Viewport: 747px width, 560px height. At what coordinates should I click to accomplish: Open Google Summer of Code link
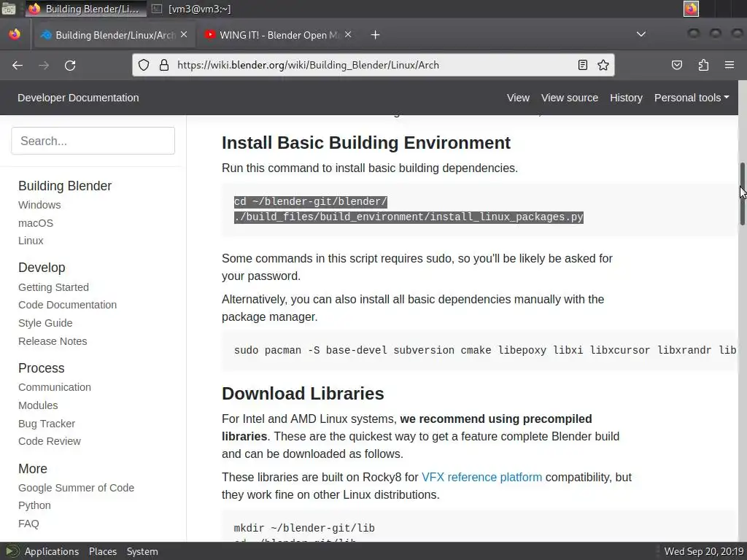click(x=76, y=488)
